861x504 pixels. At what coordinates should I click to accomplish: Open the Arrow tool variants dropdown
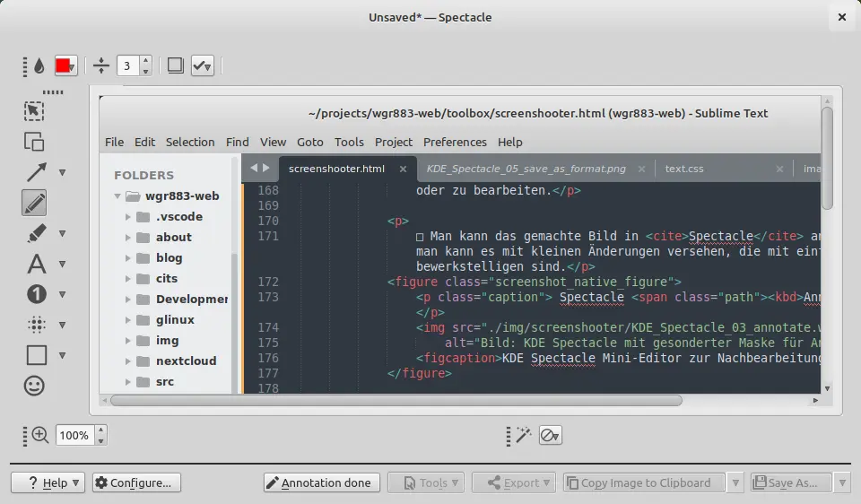point(62,173)
